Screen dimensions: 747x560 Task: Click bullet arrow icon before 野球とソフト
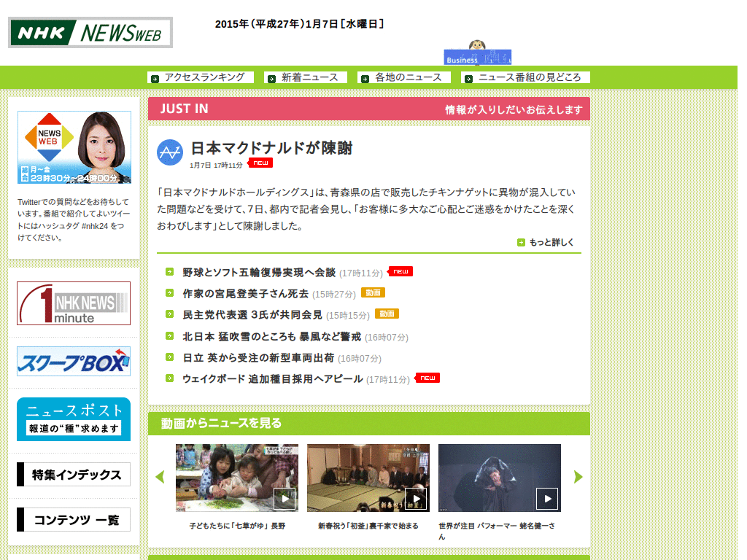(169, 272)
